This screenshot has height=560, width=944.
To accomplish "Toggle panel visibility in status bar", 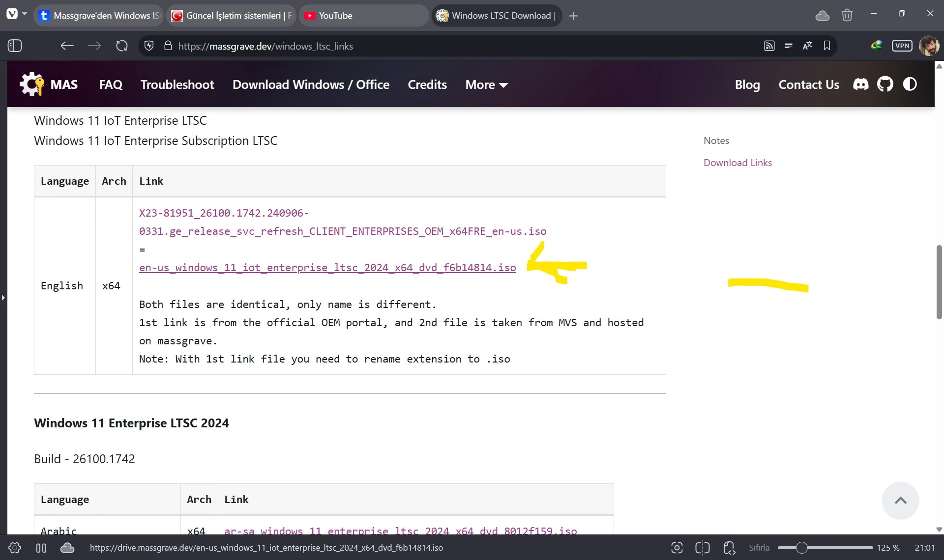I will click(x=41, y=548).
